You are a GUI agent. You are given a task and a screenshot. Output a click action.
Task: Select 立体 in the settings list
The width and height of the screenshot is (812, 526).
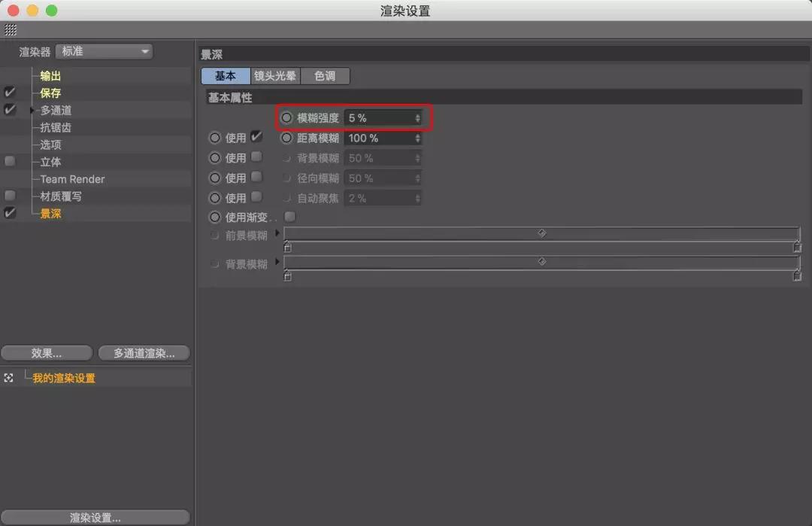(50, 162)
